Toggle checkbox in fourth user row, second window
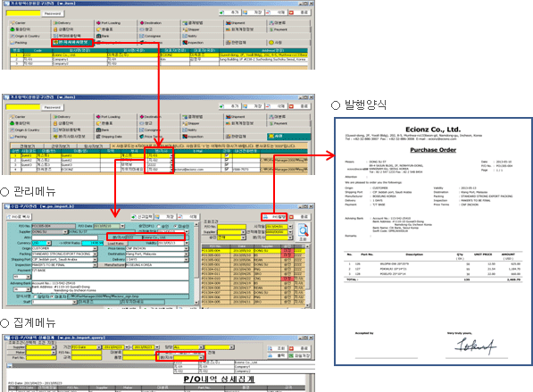This screenshot has height=392, width=533. (227, 169)
